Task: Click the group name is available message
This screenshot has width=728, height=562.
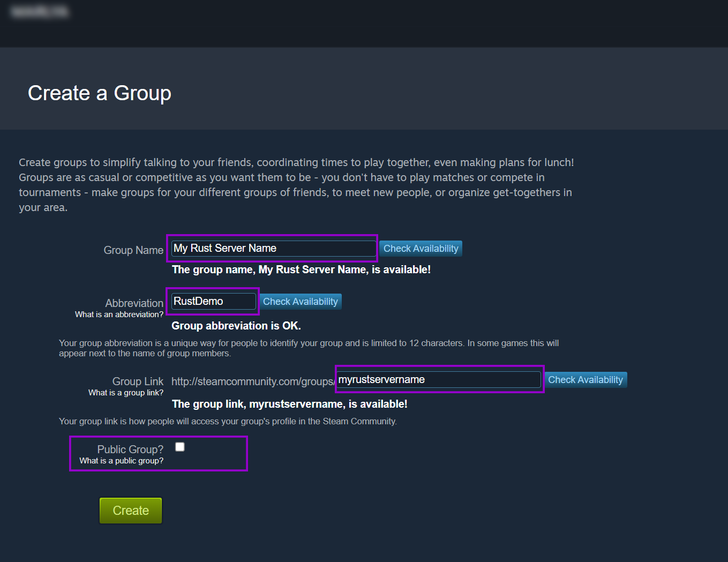Action: [301, 269]
